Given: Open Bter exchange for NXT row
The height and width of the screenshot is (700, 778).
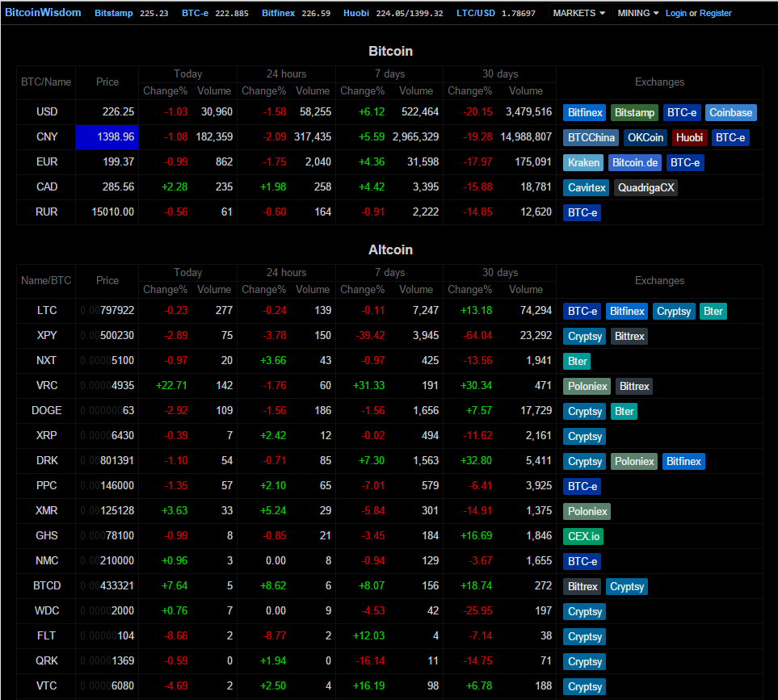Looking at the screenshot, I should [577, 362].
